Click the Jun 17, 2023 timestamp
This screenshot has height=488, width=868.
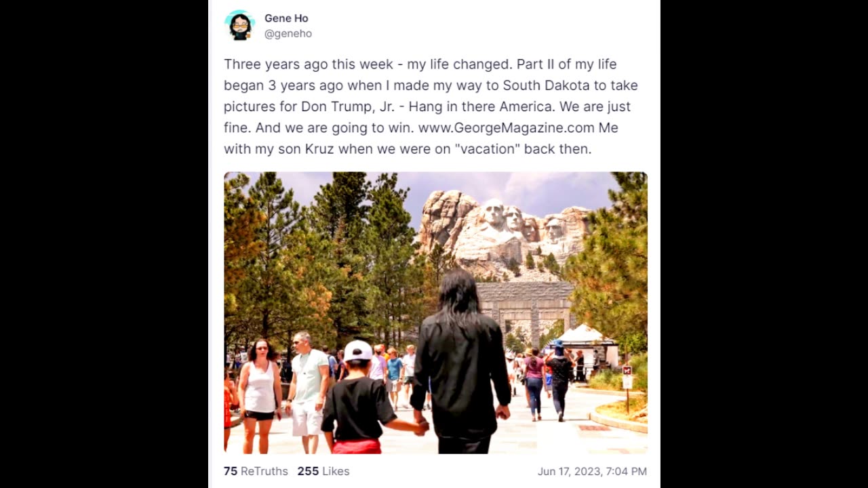pyautogui.click(x=592, y=471)
